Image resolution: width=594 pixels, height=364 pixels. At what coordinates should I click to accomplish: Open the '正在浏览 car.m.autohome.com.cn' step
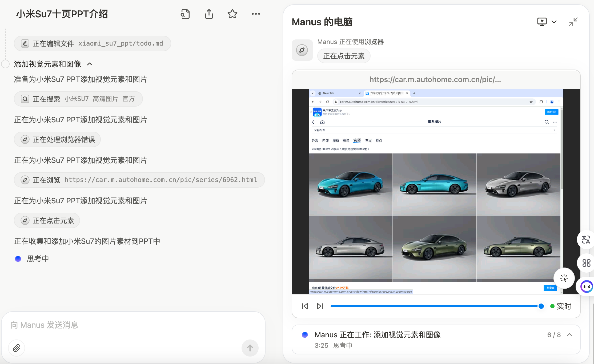tap(139, 180)
